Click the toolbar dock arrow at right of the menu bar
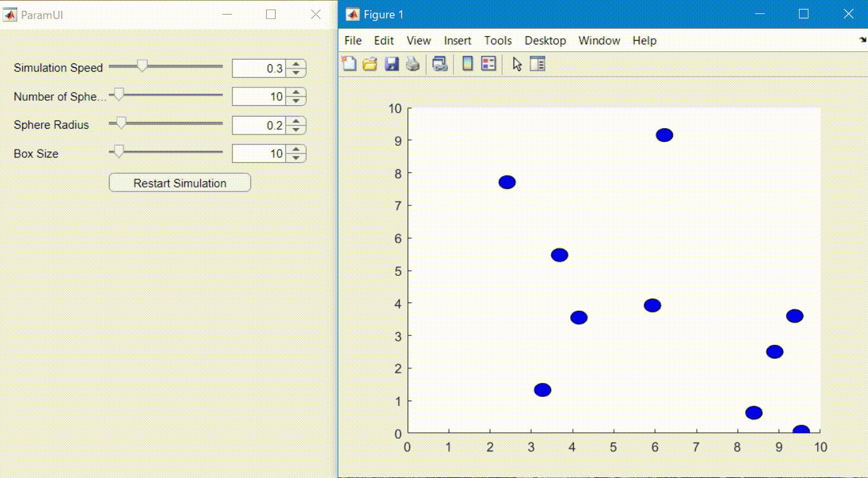The image size is (868, 478). tap(862, 39)
